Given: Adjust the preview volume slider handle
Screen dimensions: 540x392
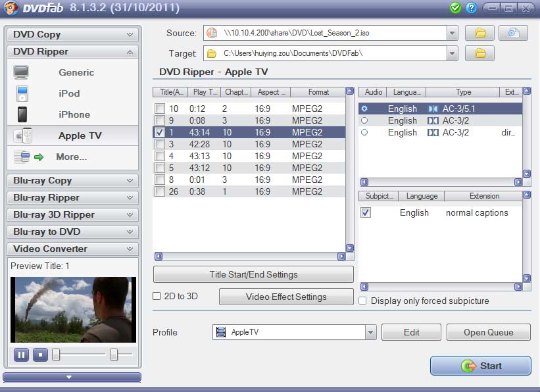Looking at the screenshot, I should pos(114,355).
